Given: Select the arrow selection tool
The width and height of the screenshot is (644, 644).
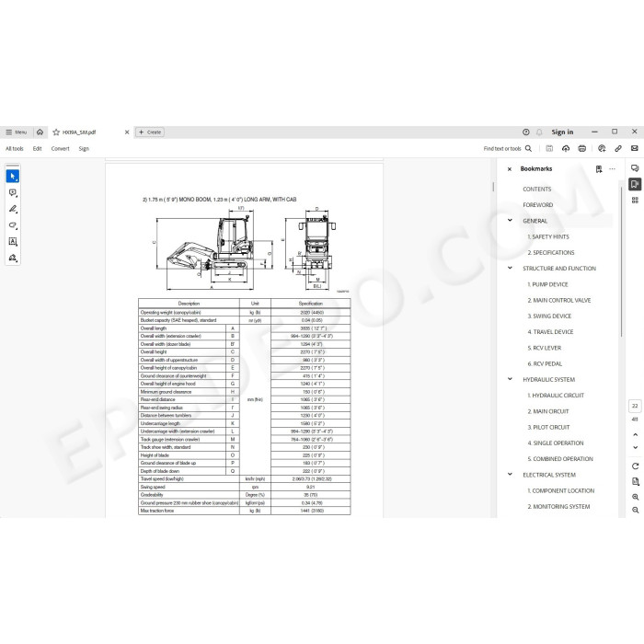Looking at the screenshot, I should 13,177.
